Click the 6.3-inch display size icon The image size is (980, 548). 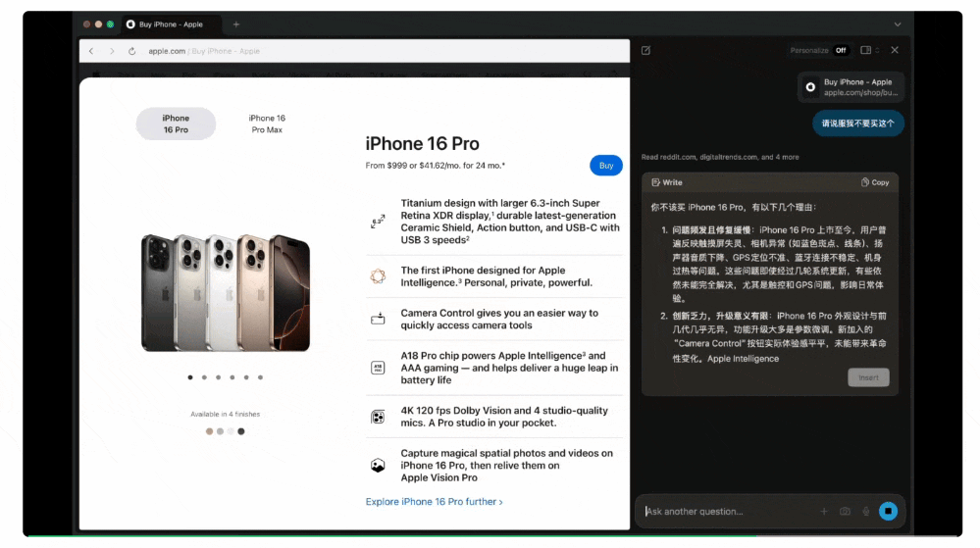coord(378,222)
